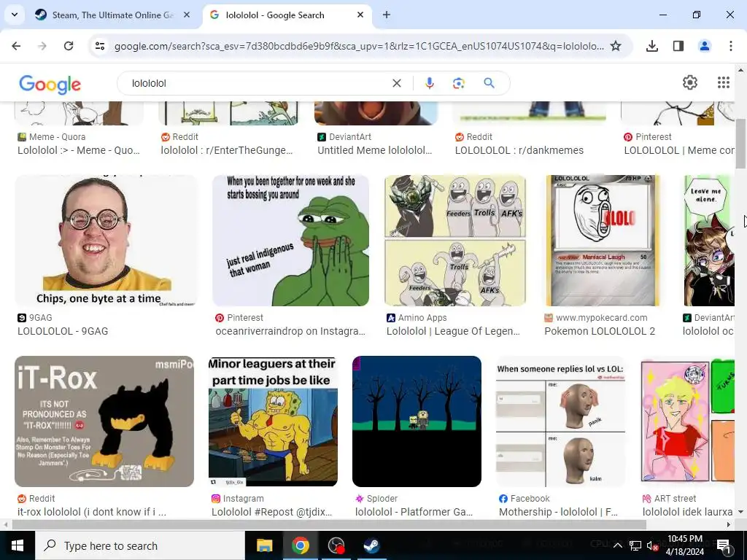Open Steam from the taskbar

click(x=371, y=545)
